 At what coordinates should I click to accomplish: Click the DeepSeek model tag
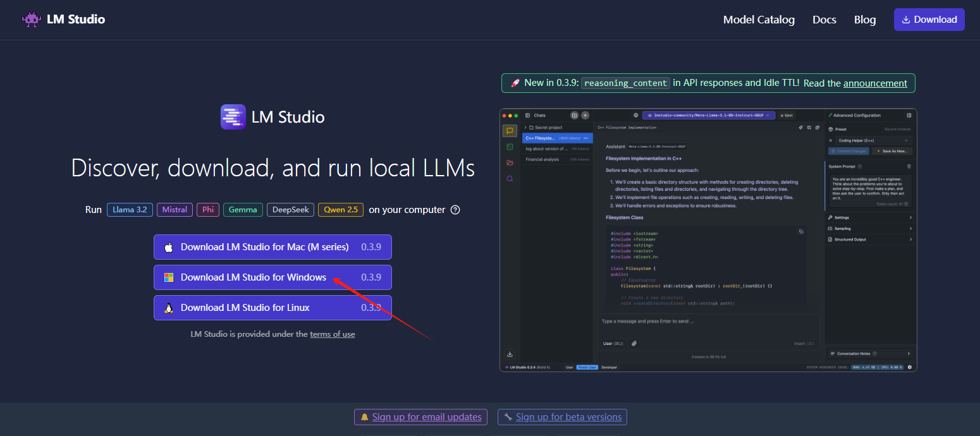[x=290, y=210]
